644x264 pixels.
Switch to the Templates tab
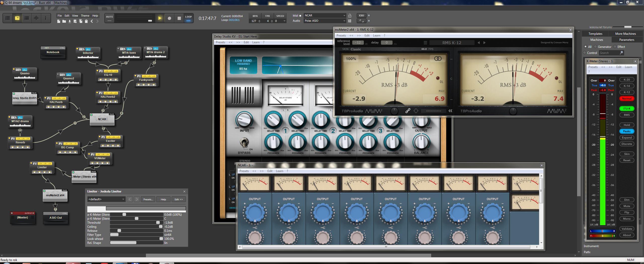click(595, 34)
